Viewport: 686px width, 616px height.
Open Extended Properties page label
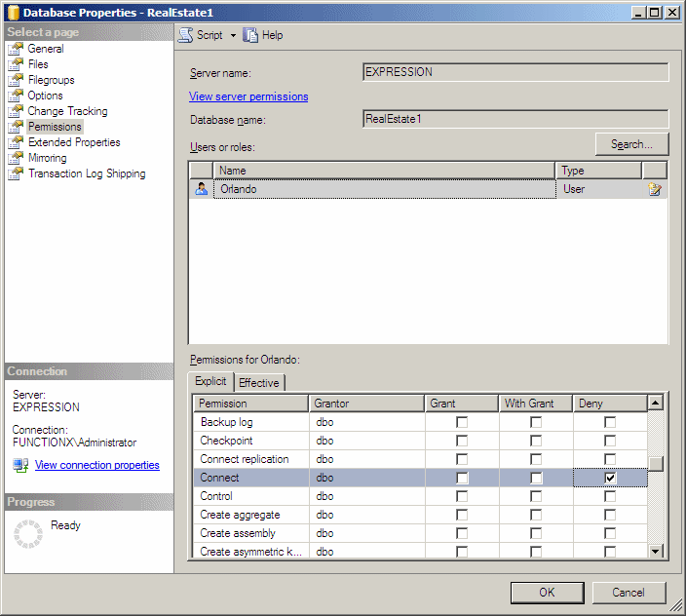74,142
